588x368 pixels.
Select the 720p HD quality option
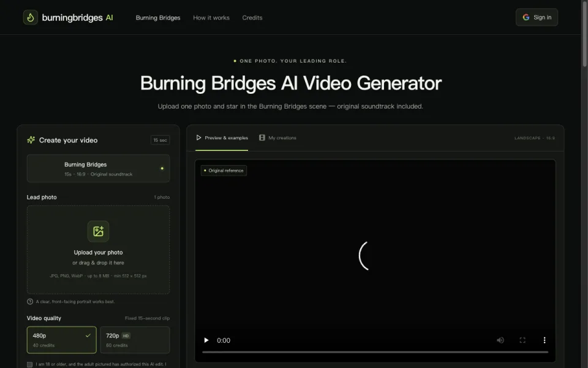click(x=135, y=340)
